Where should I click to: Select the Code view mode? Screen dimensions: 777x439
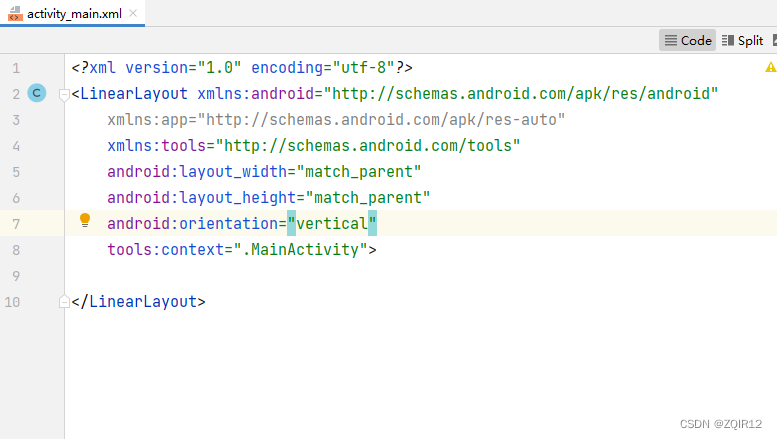tap(687, 40)
